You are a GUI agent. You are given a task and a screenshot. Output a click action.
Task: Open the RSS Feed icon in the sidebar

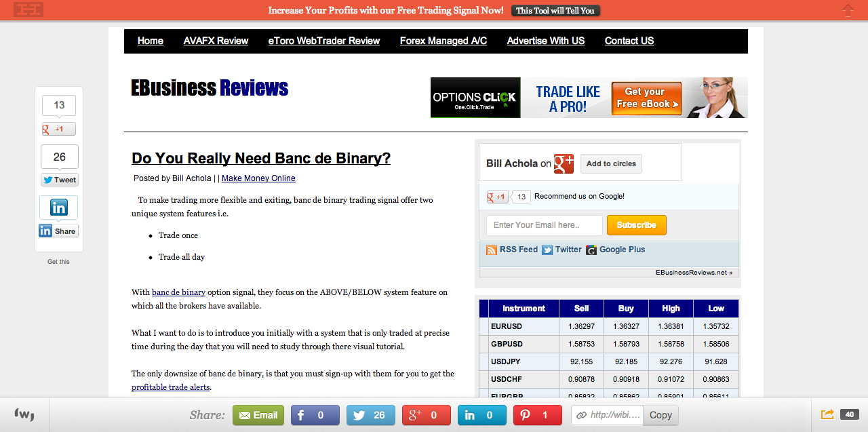[x=492, y=250]
